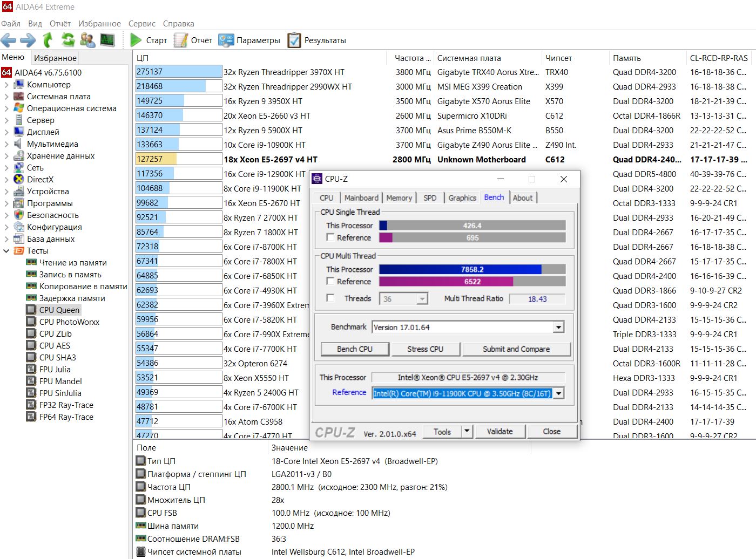Expand the Сеть tree node
The width and height of the screenshot is (756, 559).
pos(6,167)
